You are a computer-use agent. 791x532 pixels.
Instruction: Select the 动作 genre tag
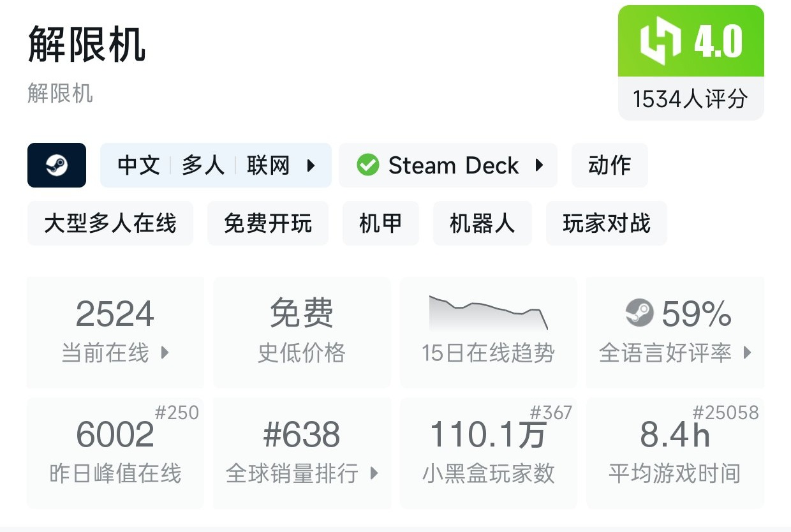click(609, 166)
